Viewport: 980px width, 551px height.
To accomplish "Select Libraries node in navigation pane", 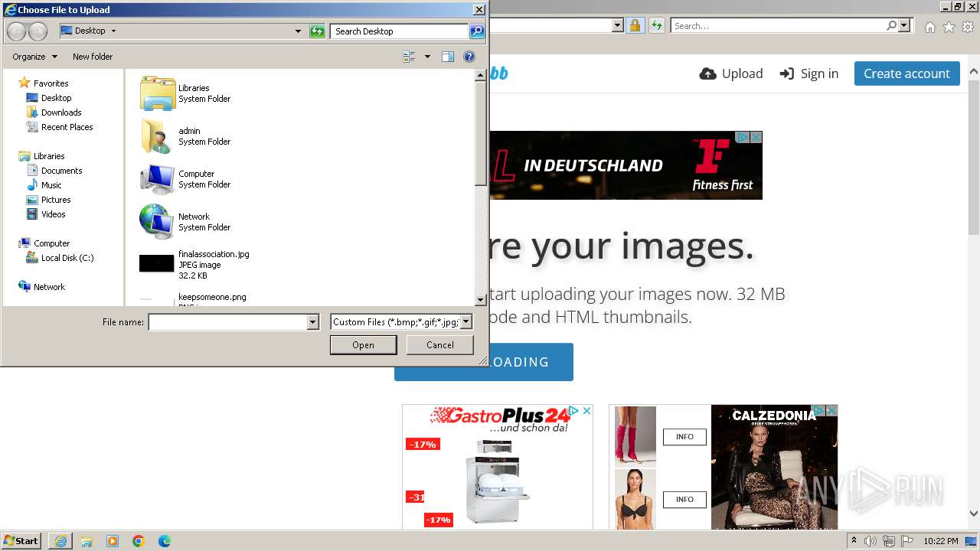I will coord(49,156).
